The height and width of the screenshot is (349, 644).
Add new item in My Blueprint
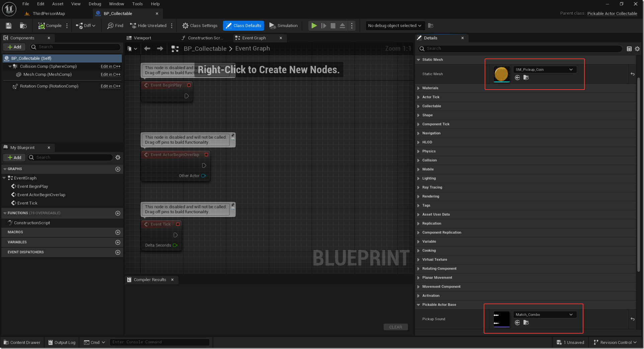[x=14, y=158]
